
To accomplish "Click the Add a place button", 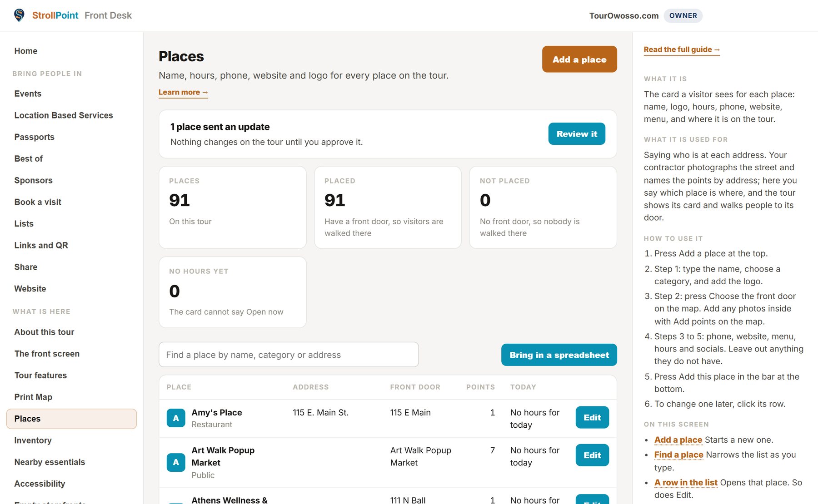I will click(579, 59).
